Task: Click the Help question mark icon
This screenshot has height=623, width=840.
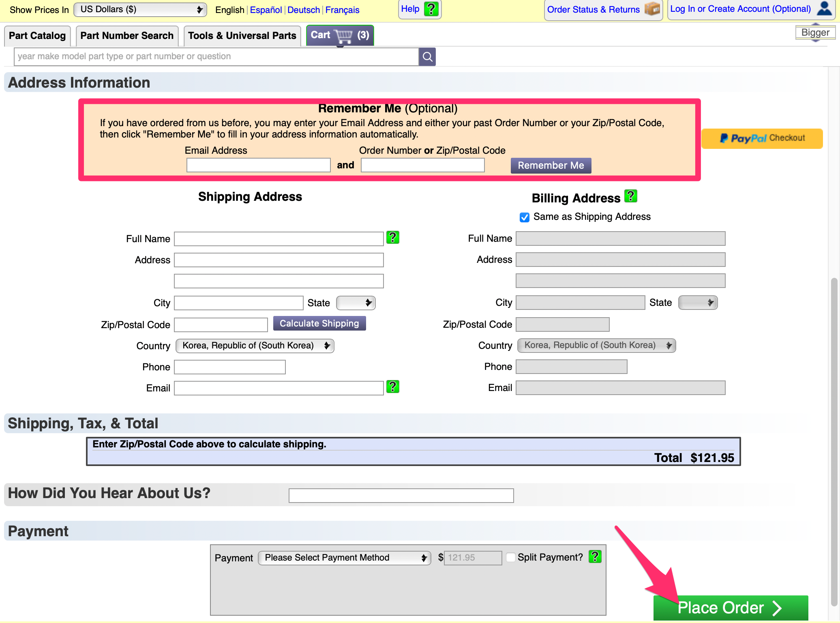Action: [x=431, y=9]
